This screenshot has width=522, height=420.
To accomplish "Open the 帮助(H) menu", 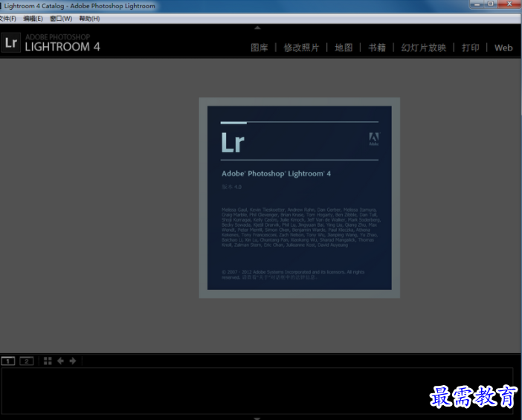I will click(89, 19).
